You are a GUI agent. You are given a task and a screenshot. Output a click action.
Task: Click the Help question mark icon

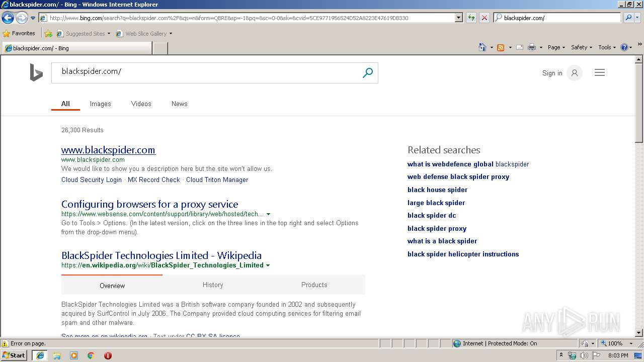pos(624,47)
